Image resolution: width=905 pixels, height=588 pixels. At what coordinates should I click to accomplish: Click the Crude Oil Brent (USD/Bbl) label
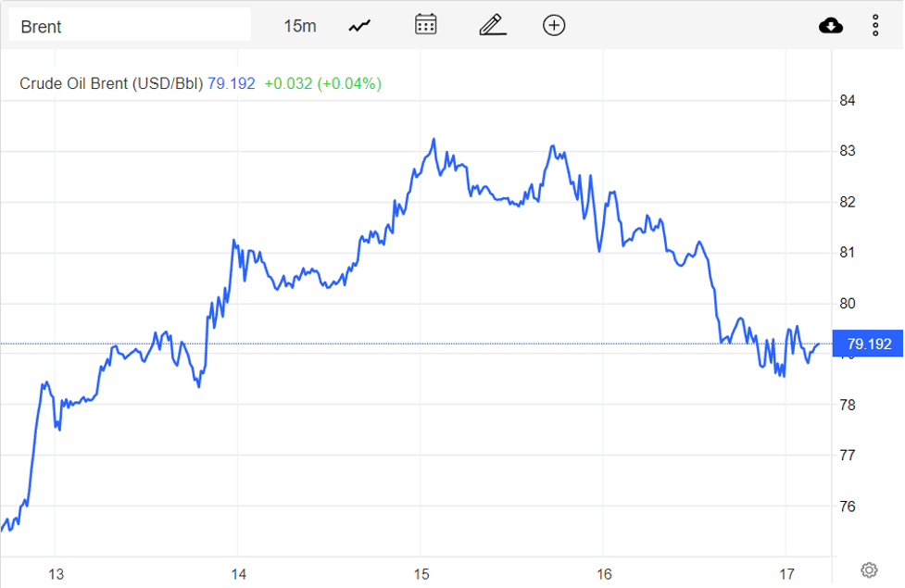point(111,83)
